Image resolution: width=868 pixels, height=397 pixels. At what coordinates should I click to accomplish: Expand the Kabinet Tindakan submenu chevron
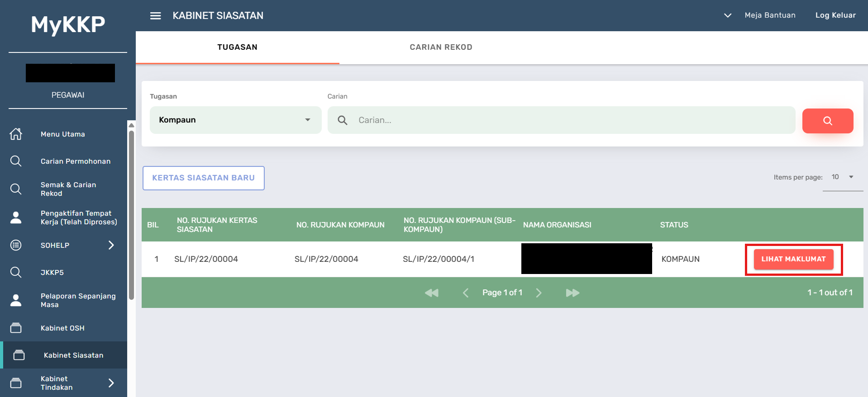coord(111,383)
